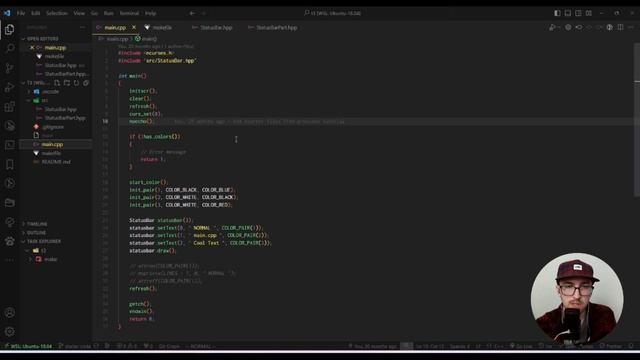Open makefile in the file tree
640x360 pixels.
(51, 153)
